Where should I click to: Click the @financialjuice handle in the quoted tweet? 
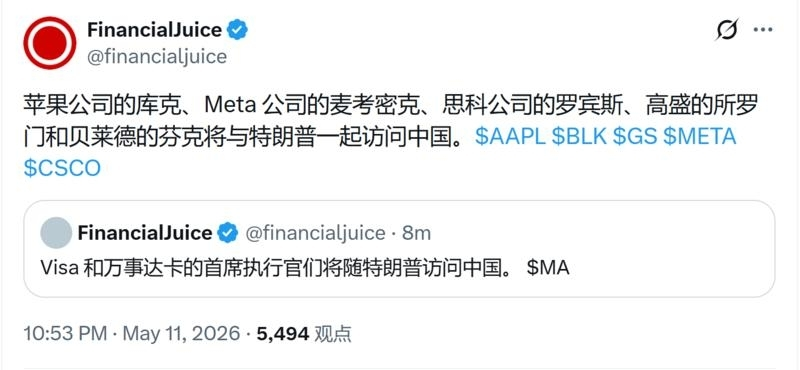click(x=315, y=233)
